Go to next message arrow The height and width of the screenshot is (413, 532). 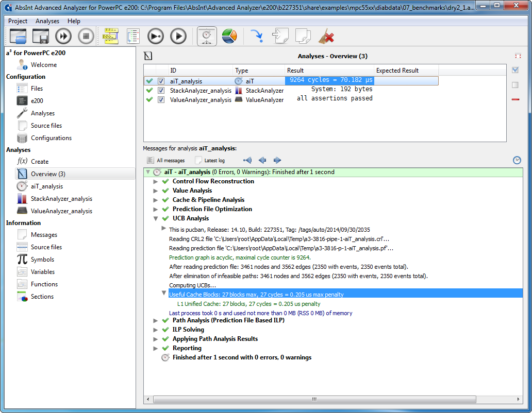coord(277,160)
